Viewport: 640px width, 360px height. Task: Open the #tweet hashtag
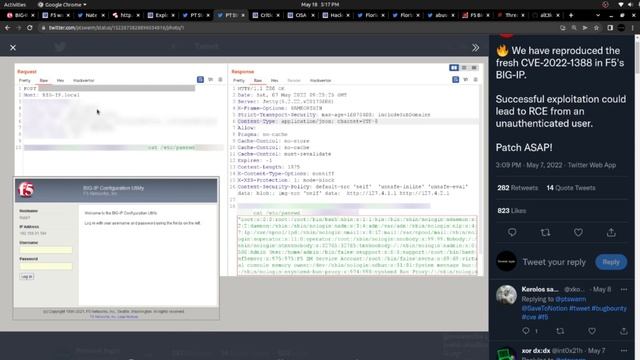pos(579,308)
